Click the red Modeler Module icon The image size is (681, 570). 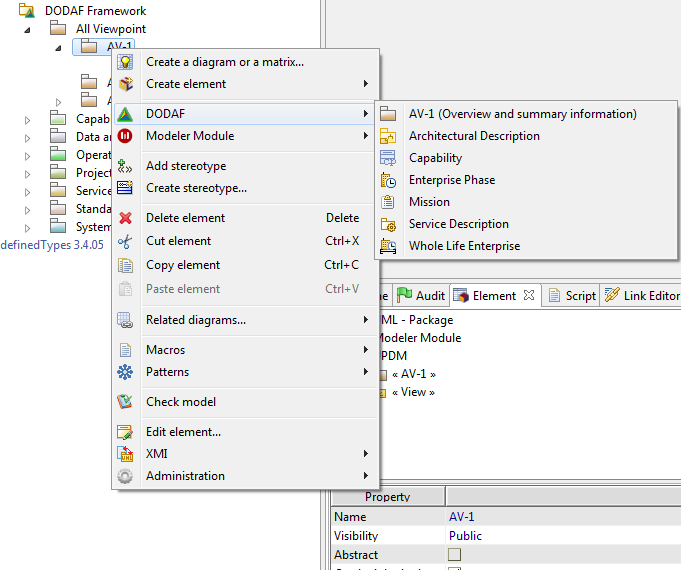point(125,136)
